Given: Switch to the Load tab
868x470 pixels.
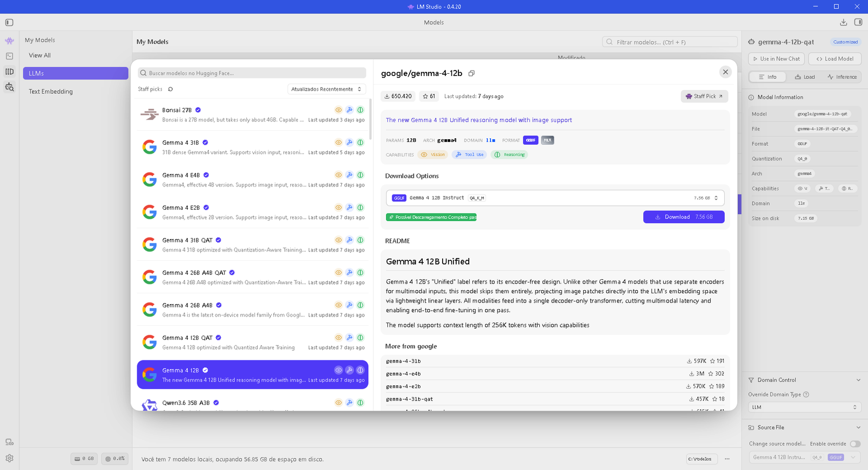Looking at the screenshot, I should click(x=805, y=77).
